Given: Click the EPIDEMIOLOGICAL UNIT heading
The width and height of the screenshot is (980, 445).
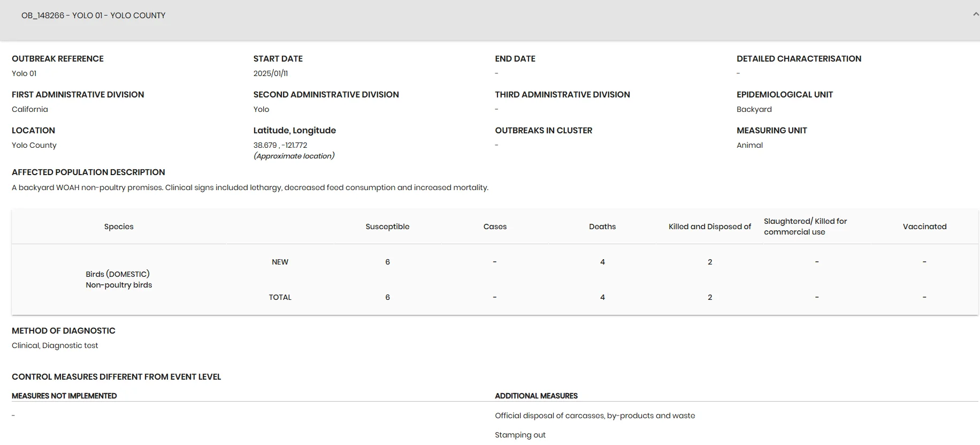Looking at the screenshot, I should [x=785, y=95].
